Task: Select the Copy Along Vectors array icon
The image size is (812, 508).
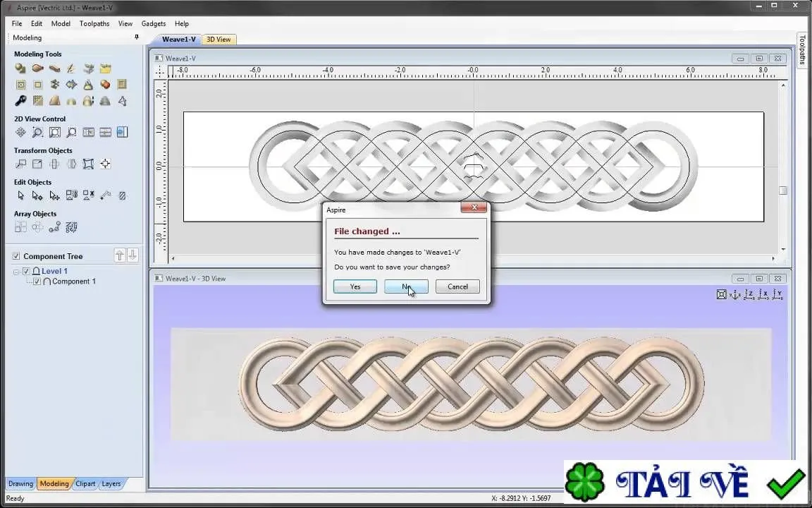Action: pos(54,227)
